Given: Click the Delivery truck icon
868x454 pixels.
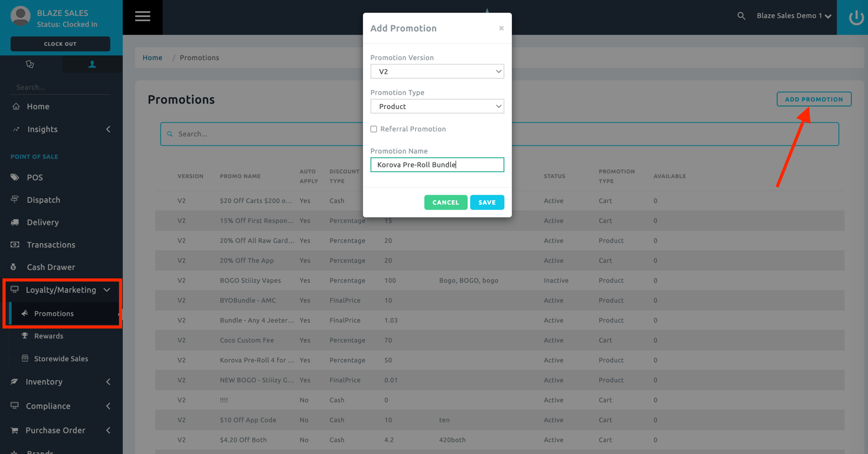Looking at the screenshot, I should tap(15, 222).
